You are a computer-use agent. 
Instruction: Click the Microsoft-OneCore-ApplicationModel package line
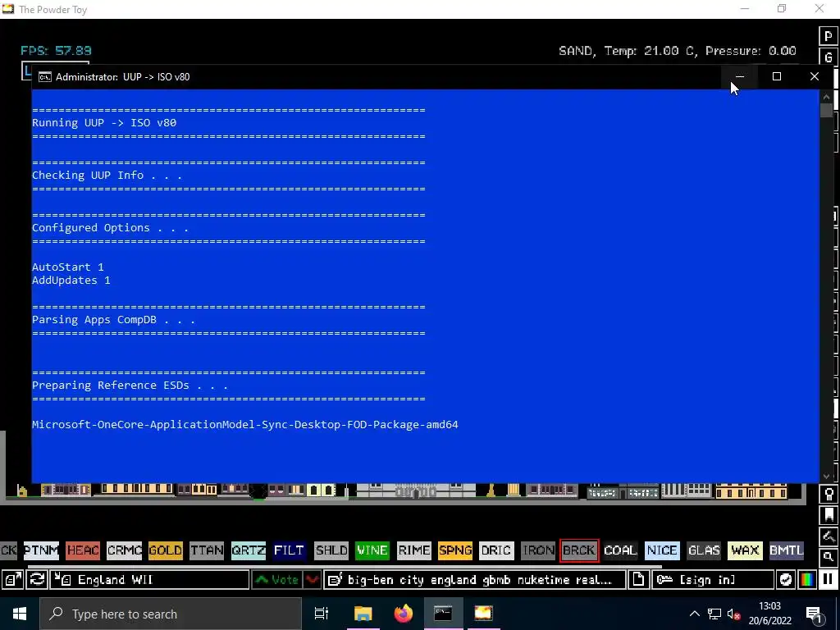pos(245,424)
